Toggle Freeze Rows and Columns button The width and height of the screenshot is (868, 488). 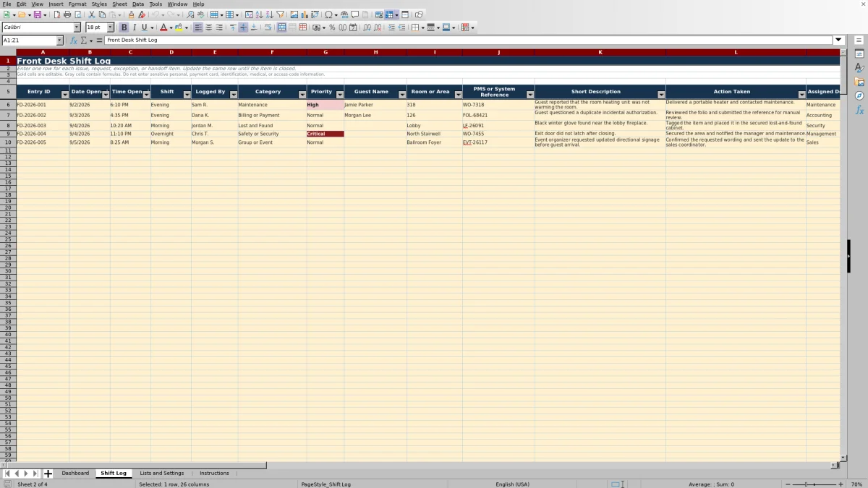point(388,14)
